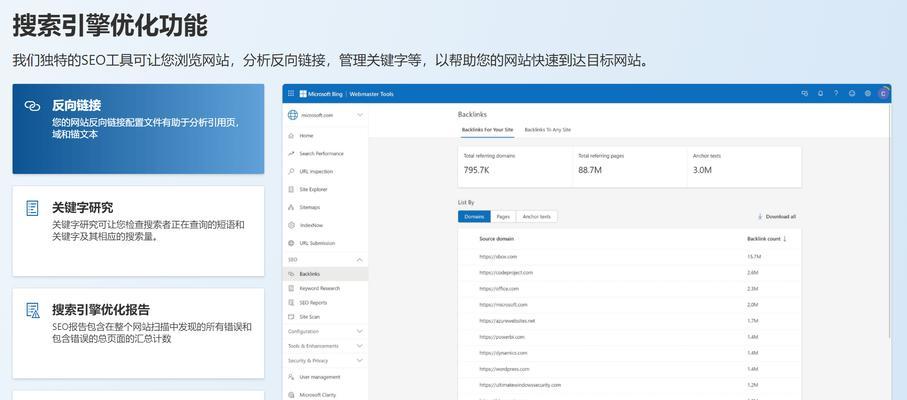Image resolution: width=907 pixels, height=400 pixels.
Task: Click the smiley feedback icon
Action: pos(852,94)
